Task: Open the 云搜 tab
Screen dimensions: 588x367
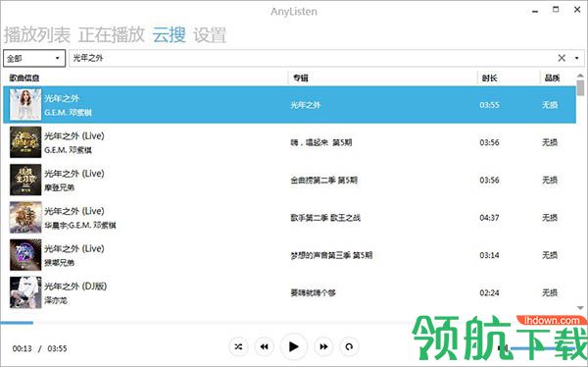Action: point(169,35)
